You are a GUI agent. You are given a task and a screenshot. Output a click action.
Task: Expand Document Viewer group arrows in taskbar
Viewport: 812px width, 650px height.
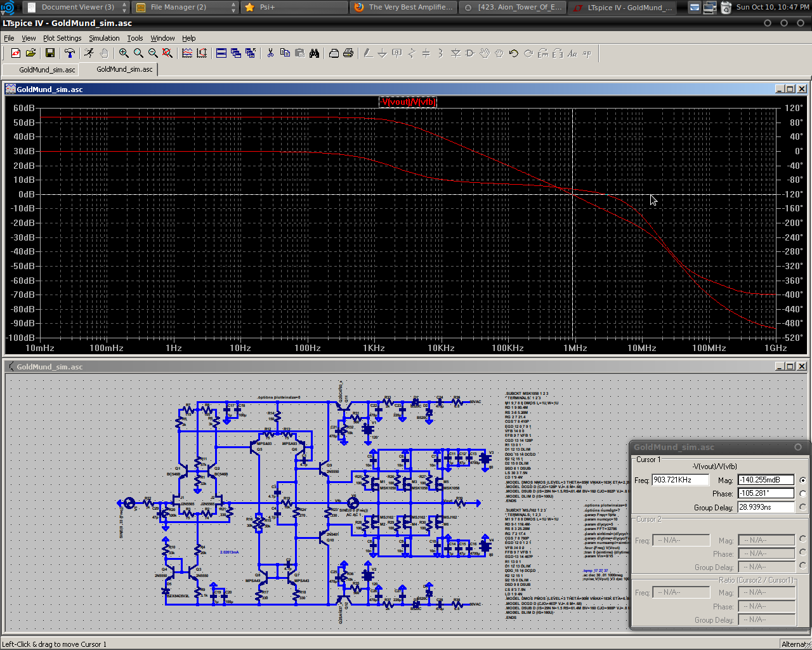tap(124, 7)
